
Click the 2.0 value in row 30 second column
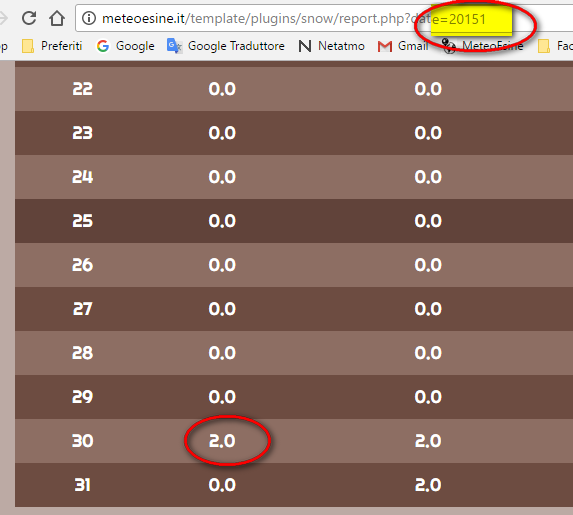coord(222,441)
